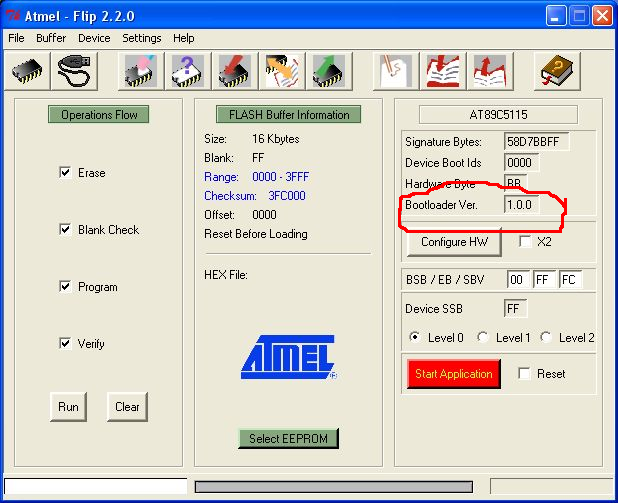This screenshot has width=618, height=503.
Task: Click the BSB field showing 00
Action: (518, 279)
